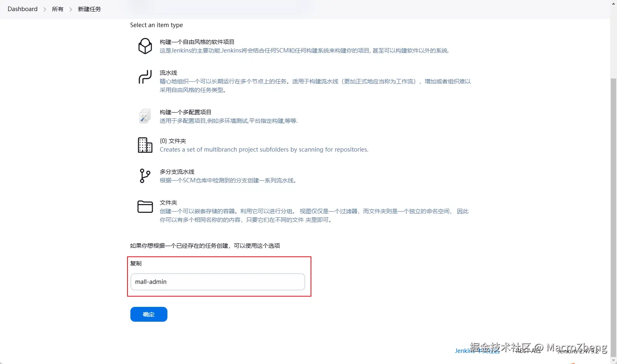The width and height of the screenshot is (617, 364).
Task: Select the freestyle project cube icon
Action: 145,46
